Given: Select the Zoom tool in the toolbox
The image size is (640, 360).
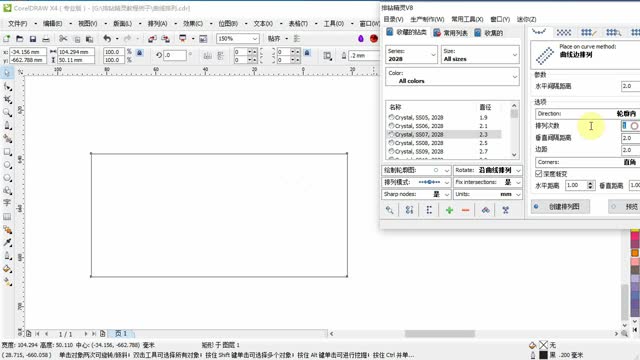Looking at the screenshot, I should pyautogui.click(x=7, y=113).
